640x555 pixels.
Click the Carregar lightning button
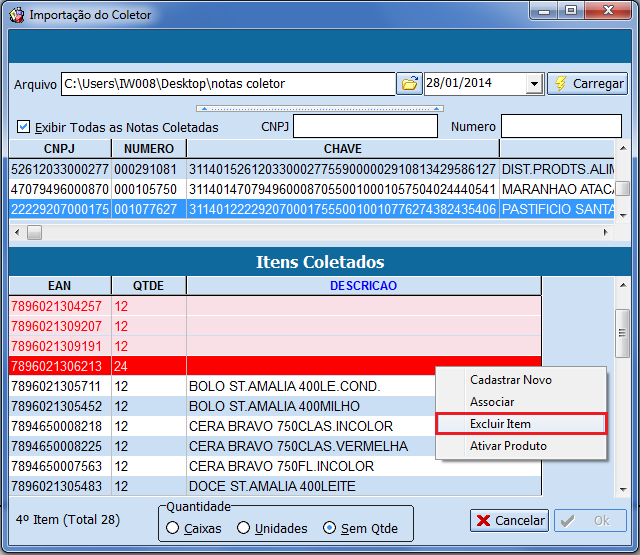(588, 84)
